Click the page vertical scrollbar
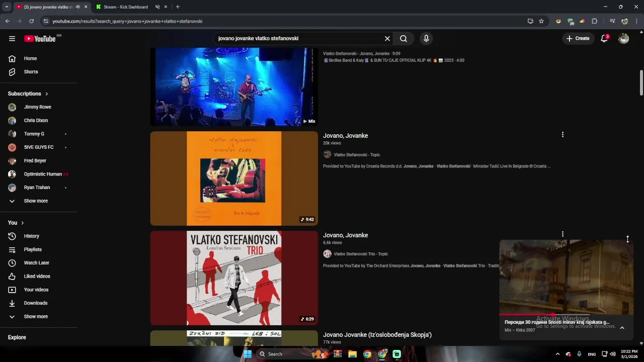 point(641,82)
